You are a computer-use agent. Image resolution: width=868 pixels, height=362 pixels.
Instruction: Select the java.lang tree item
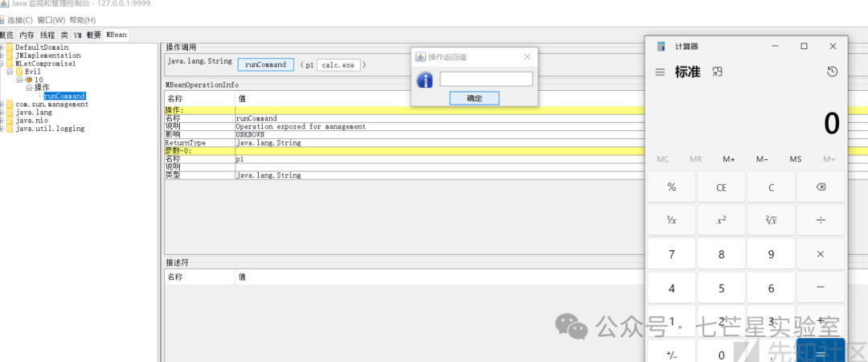34,112
